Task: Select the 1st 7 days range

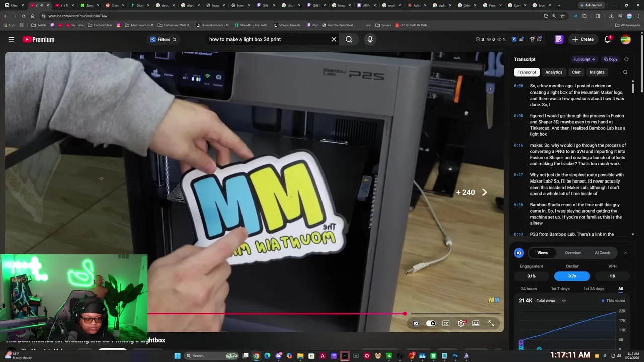Action: (560, 289)
